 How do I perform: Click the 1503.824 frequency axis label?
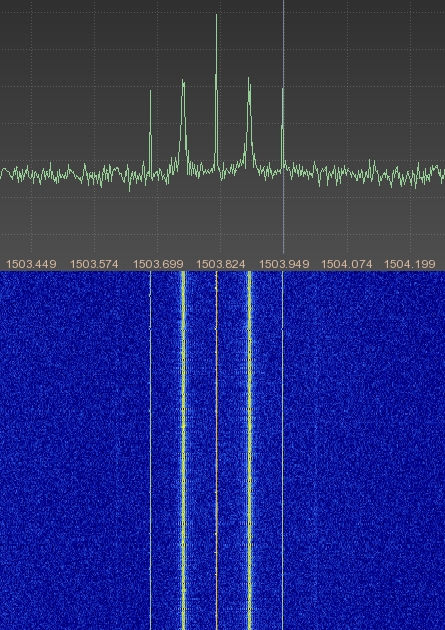click(x=220, y=264)
